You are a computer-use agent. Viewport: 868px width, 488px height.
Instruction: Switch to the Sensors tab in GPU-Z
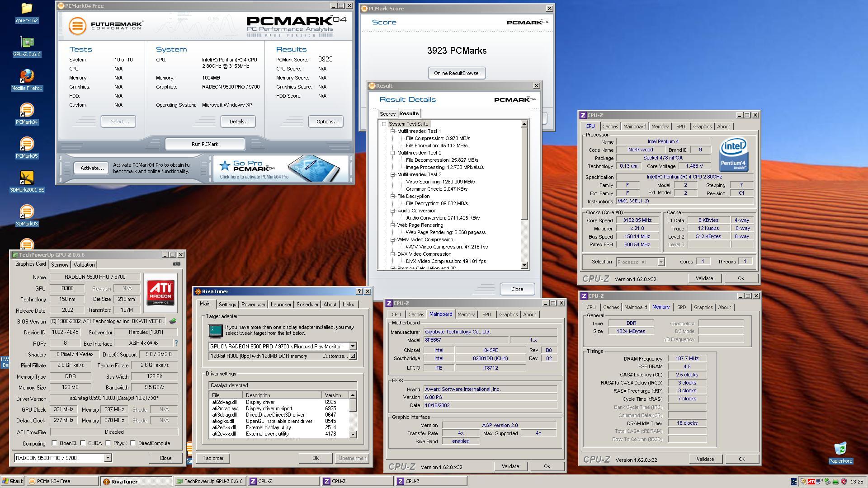pyautogui.click(x=60, y=265)
